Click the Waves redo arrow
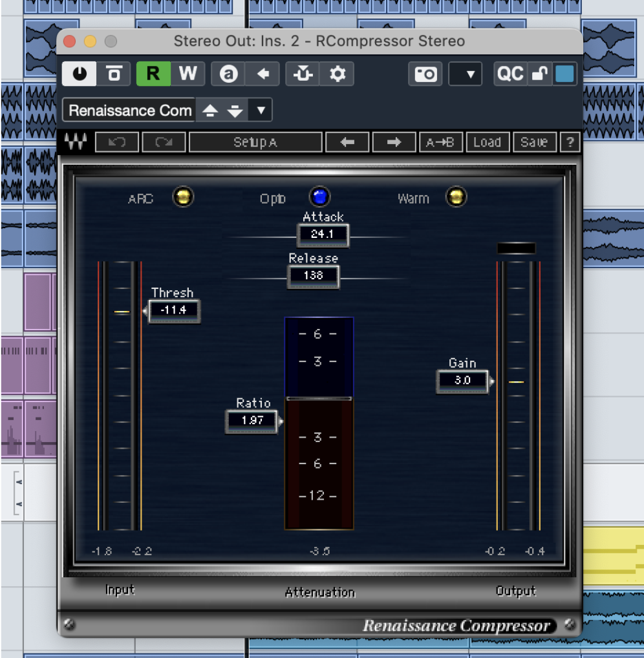 point(164,142)
